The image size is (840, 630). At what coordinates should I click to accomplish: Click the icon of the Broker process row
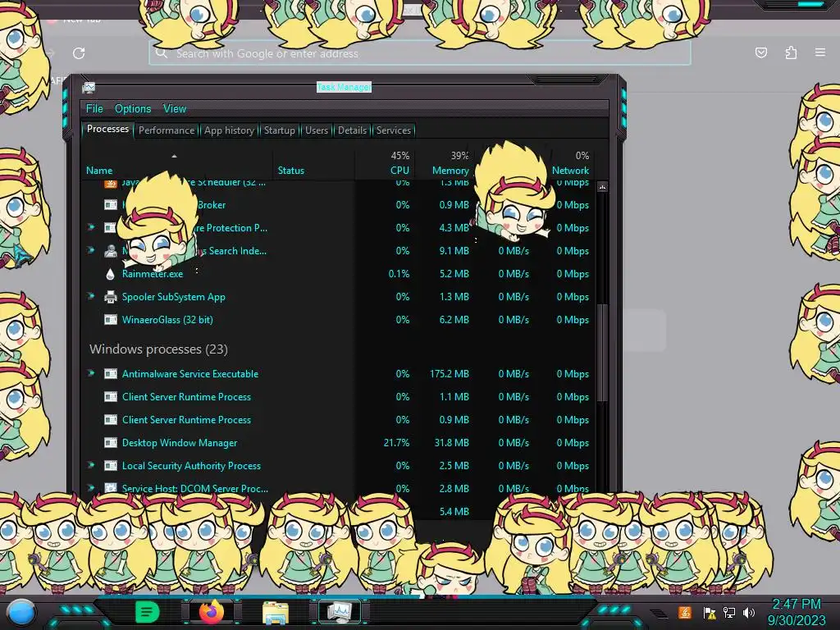point(111,204)
